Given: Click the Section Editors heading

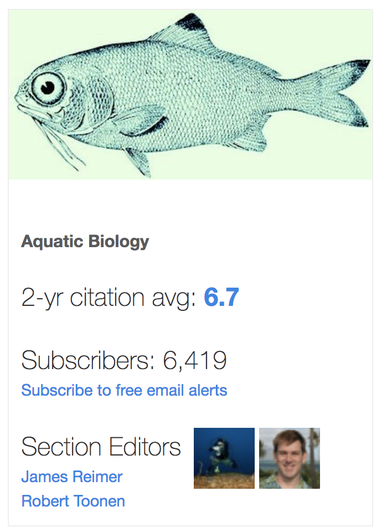Looking at the screenshot, I should click(x=101, y=447).
